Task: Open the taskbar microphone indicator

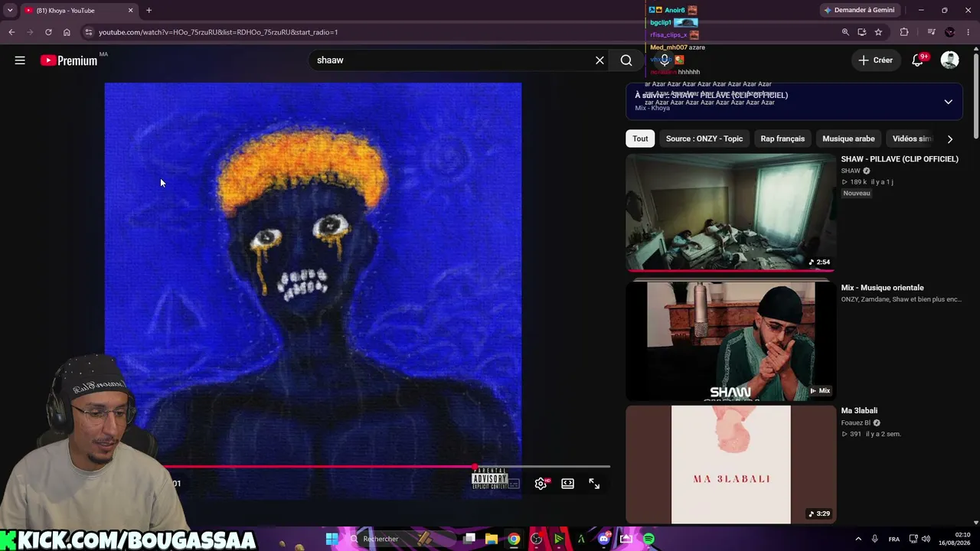Action: click(874, 539)
